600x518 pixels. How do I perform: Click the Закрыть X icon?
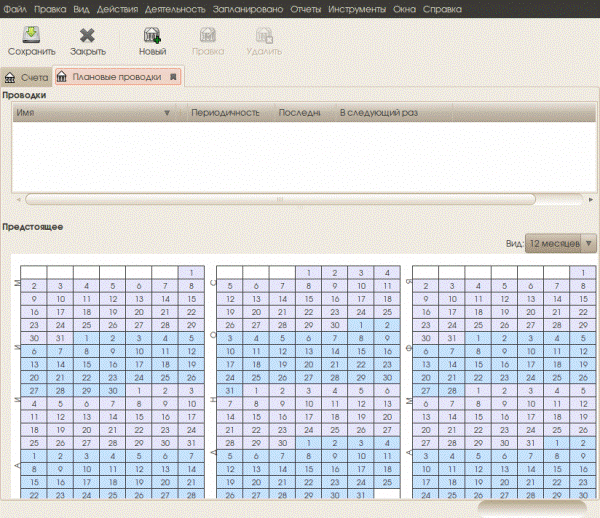click(x=87, y=36)
